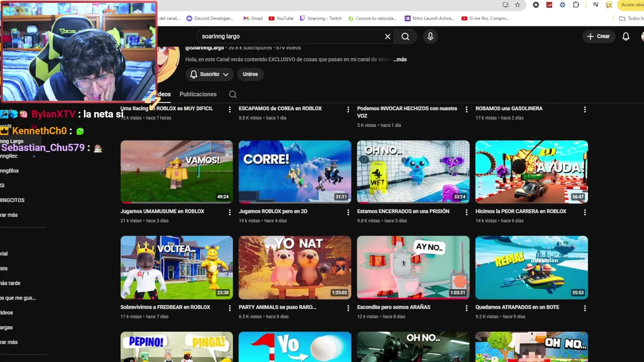Click the Crear button

click(598, 36)
